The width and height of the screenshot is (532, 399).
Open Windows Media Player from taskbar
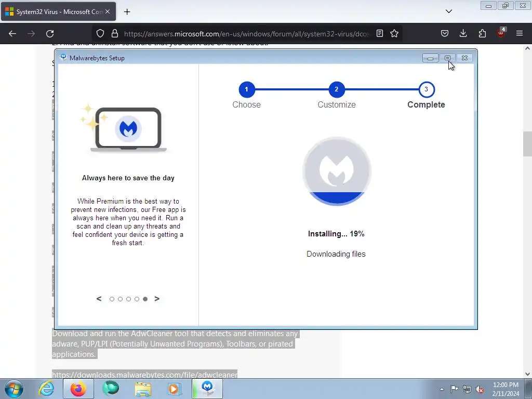click(x=175, y=389)
